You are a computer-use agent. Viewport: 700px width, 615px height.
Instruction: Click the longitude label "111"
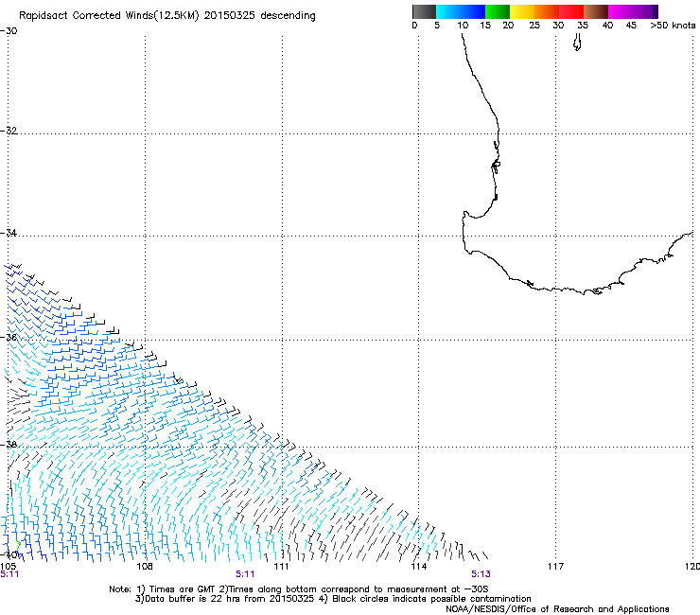281,567
